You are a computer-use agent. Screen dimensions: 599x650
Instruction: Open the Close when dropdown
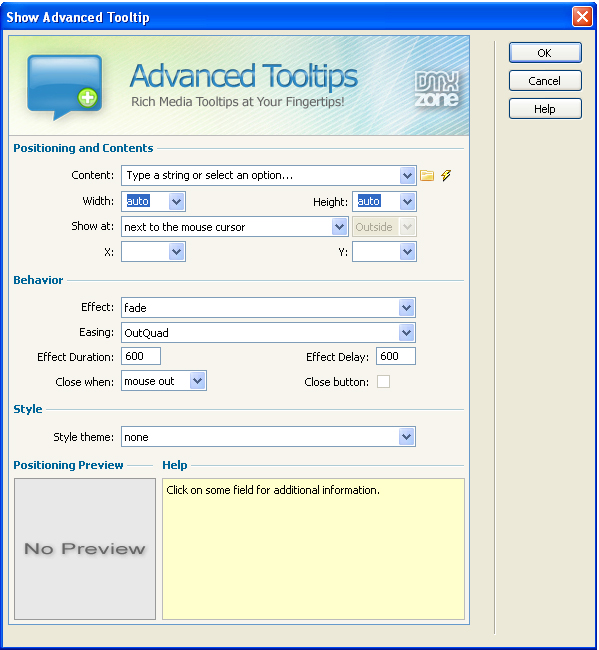[x=197, y=381]
